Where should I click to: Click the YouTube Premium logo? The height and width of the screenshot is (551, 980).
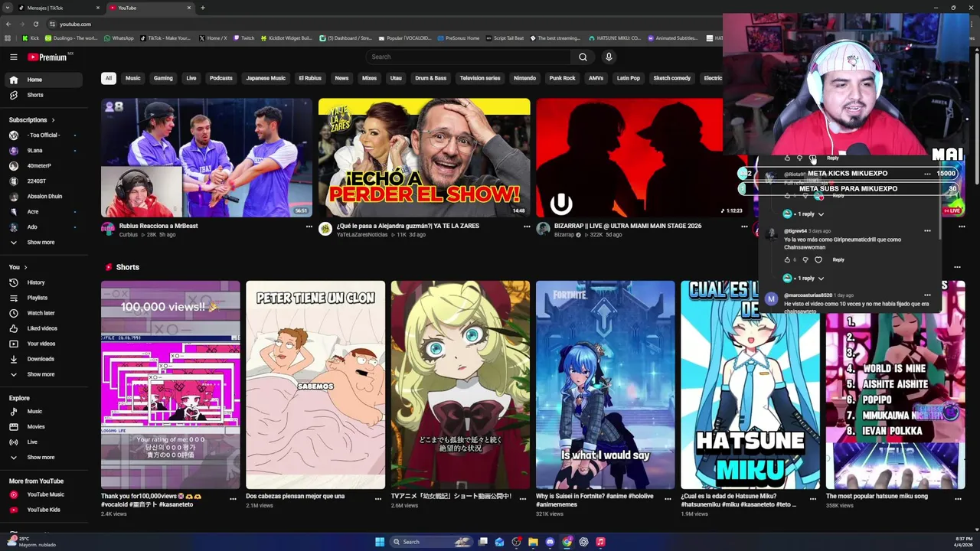point(47,57)
